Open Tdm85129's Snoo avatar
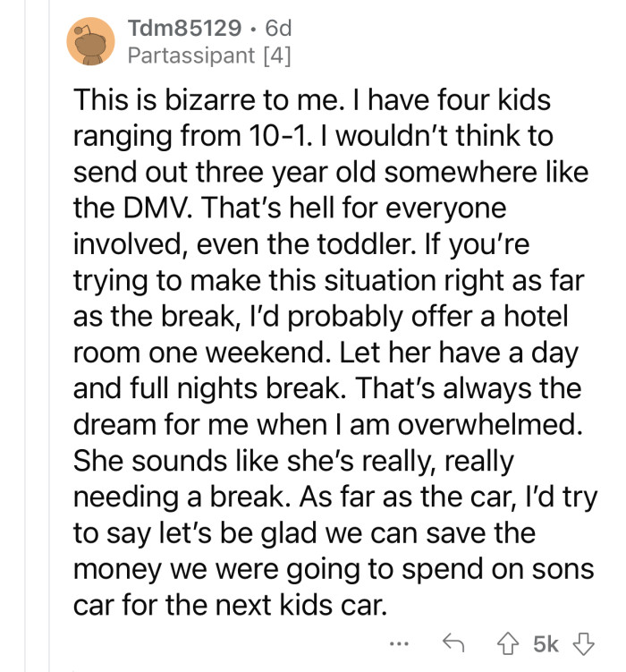This screenshot has height=672, width=626. (x=90, y=41)
